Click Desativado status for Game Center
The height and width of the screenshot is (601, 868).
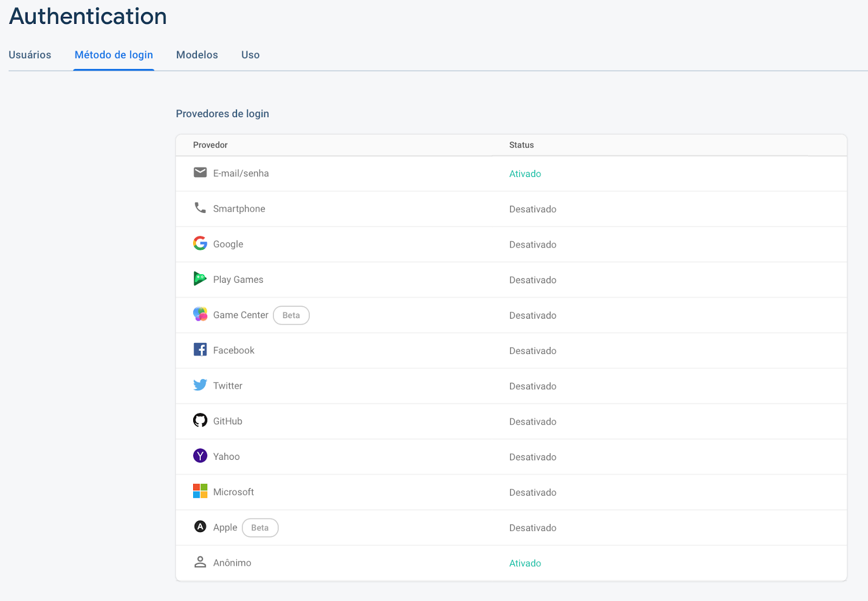point(533,315)
